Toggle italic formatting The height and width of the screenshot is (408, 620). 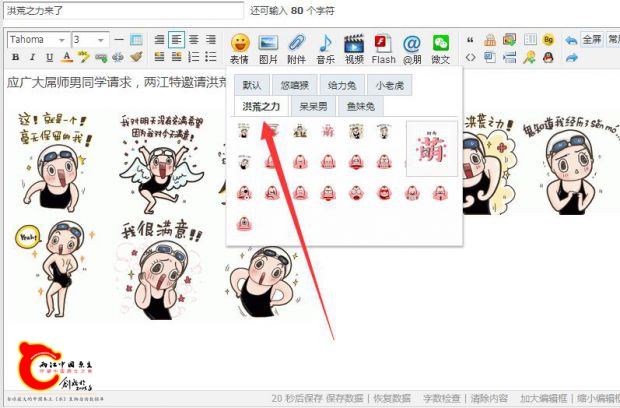[x=32, y=57]
